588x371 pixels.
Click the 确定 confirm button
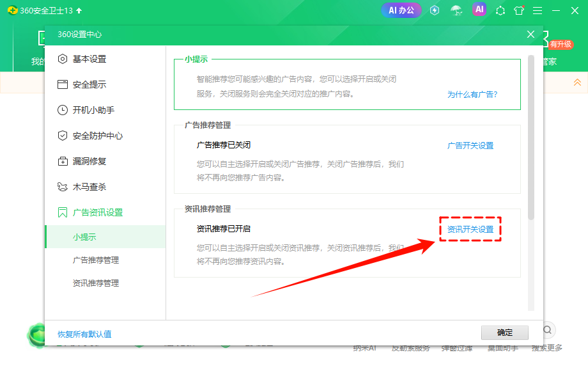coord(504,333)
